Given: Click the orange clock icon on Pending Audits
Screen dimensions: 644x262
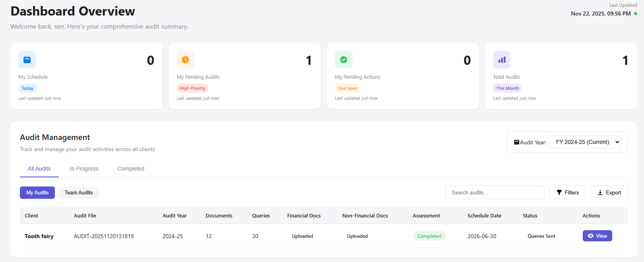Looking at the screenshot, I should pos(185,60).
